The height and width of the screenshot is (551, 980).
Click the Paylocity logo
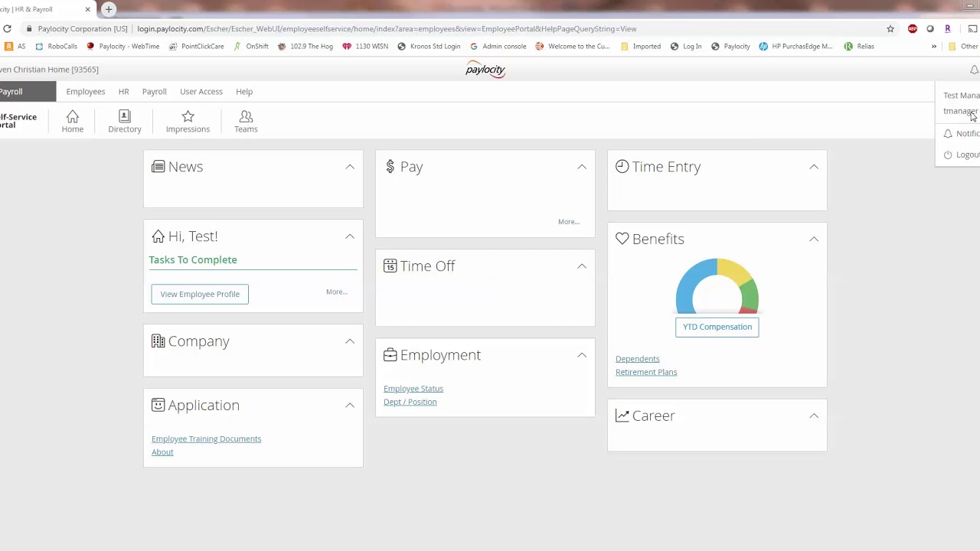pyautogui.click(x=485, y=70)
